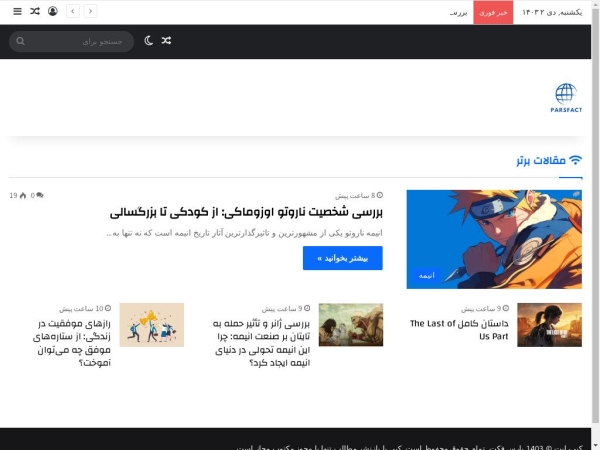Click the انیمه category tag on Naruto image
Screen dimensions: 600x450
pyautogui.click(x=426, y=276)
